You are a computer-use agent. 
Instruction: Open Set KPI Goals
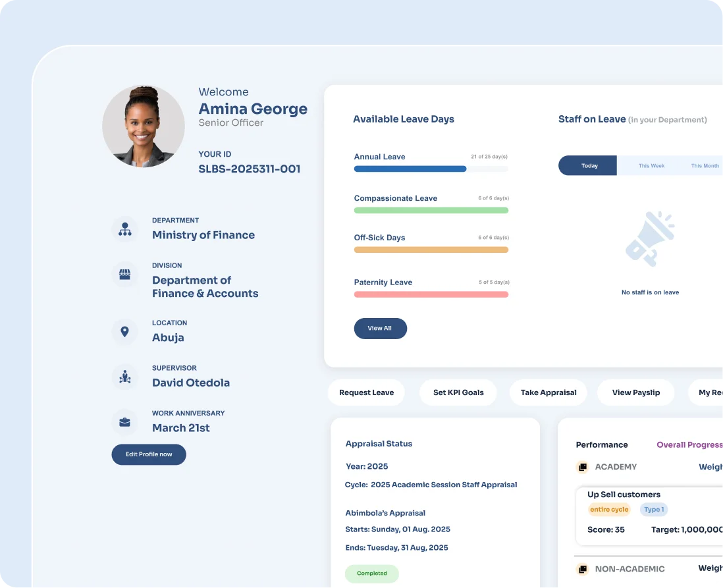458,392
